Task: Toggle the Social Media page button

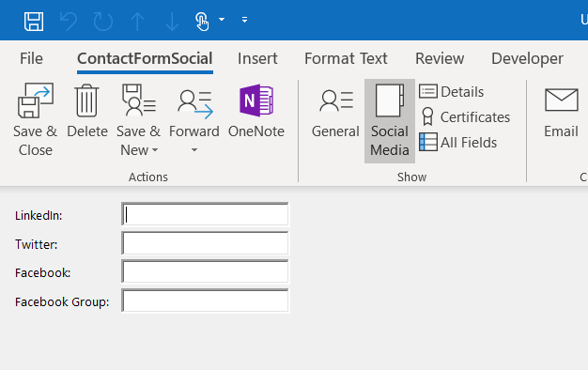Action: point(390,121)
